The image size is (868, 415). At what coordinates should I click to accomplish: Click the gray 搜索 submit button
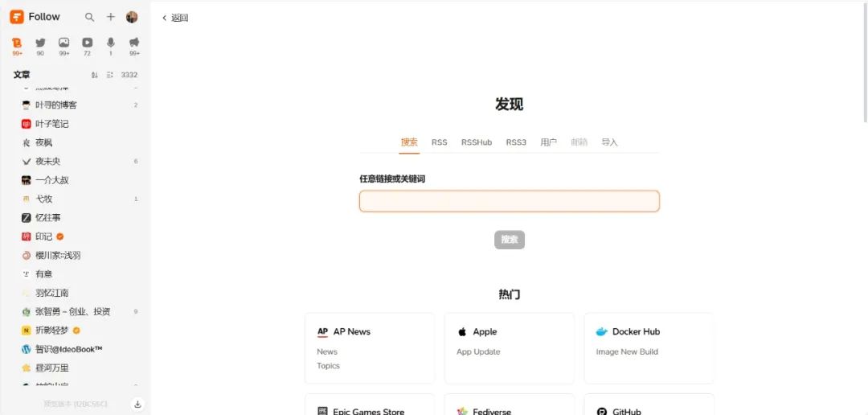click(510, 240)
